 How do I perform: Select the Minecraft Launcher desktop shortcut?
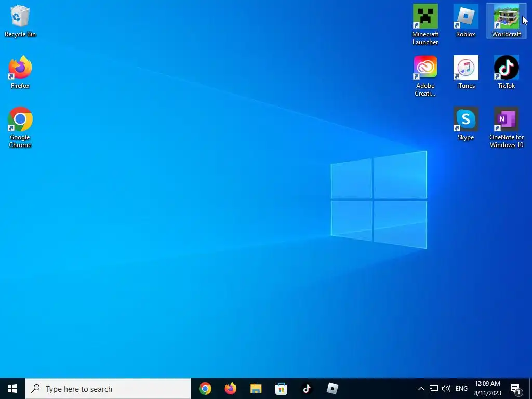click(x=425, y=24)
